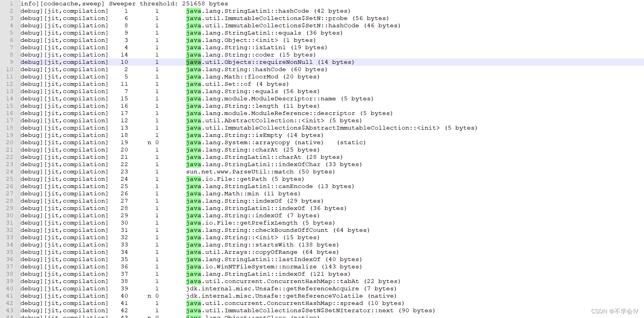Click compilation id 14 on line 8
Viewport: 644px width, 318px height.
124,55
